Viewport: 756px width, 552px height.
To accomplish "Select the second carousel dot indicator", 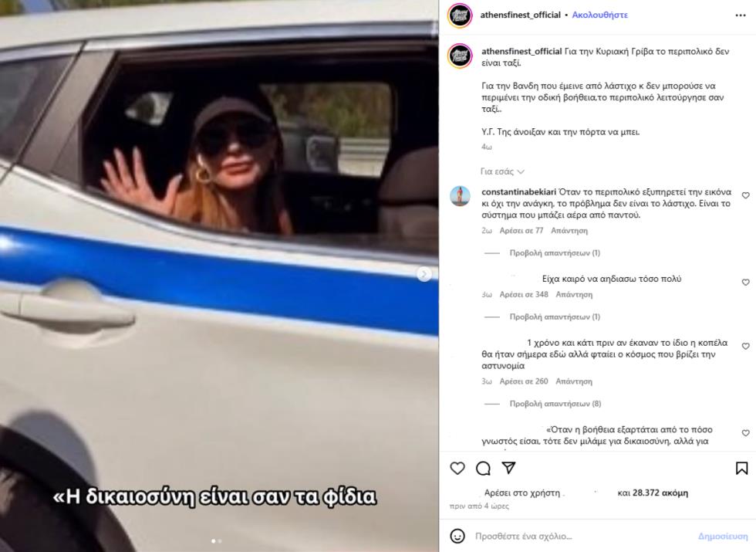I will click(x=220, y=541).
